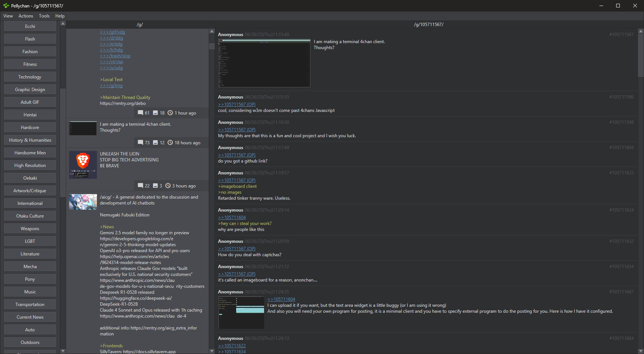644x354 pixels.
Task: Open the Weapons board
Action: tap(30, 229)
